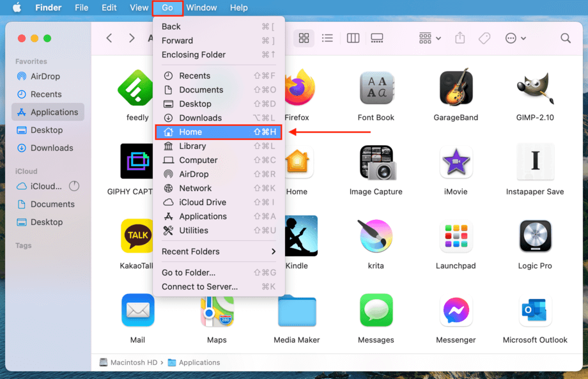Select the Logic Pro app icon
The image size is (588, 379).
(535, 236)
